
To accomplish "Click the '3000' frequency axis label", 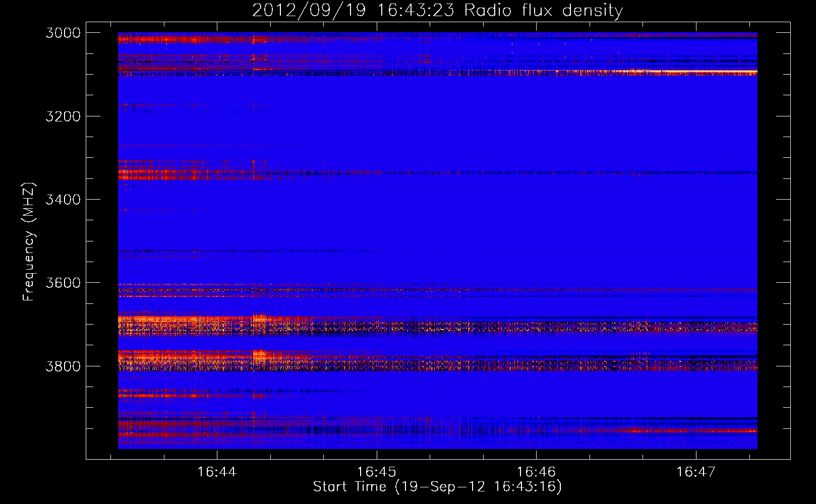I will click(x=63, y=33).
